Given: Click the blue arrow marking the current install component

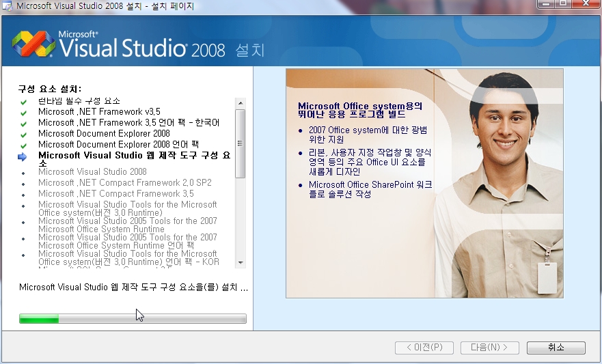Looking at the screenshot, I should point(23,156).
